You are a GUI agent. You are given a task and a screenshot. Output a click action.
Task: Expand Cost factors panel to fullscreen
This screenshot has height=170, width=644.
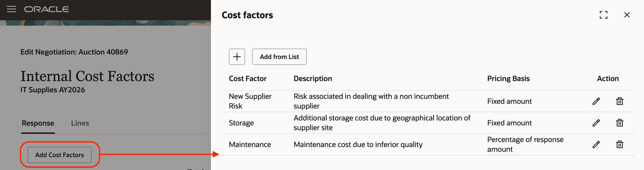pyautogui.click(x=604, y=15)
